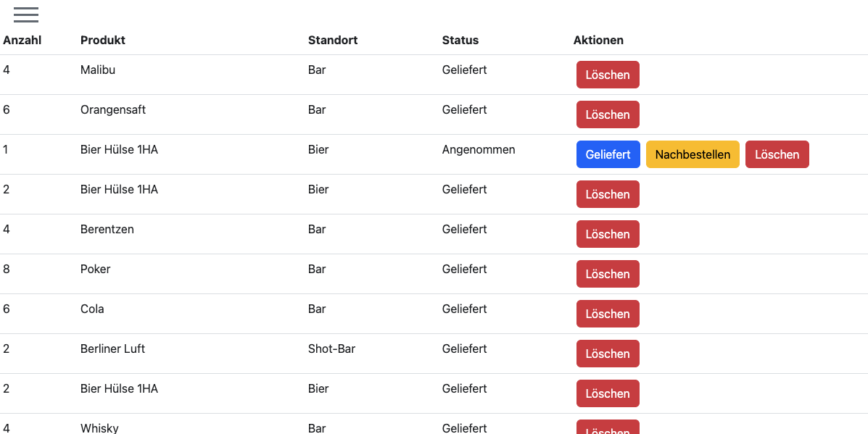Viewport: 868px width, 434px height.
Task: Delete the Poker order
Action: (x=608, y=274)
